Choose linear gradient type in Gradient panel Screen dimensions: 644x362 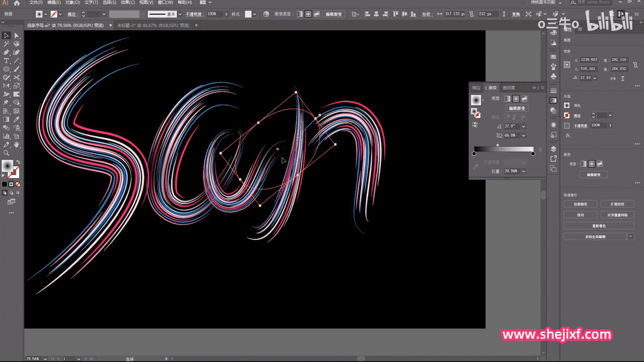pos(508,99)
